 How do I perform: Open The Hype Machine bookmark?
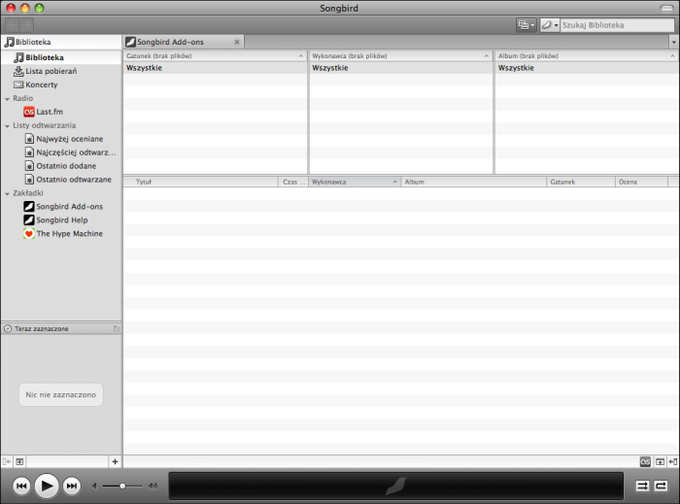coord(61,233)
